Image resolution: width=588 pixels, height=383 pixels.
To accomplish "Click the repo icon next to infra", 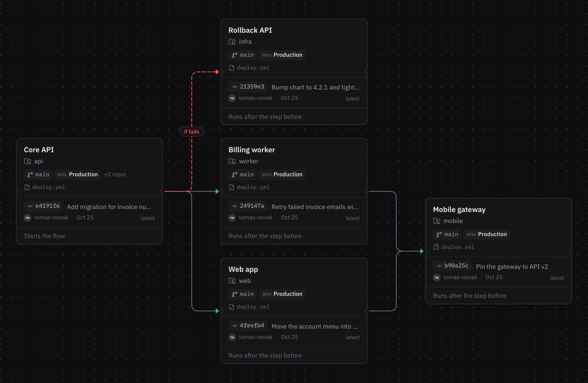I will pyautogui.click(x=232, y=42).
